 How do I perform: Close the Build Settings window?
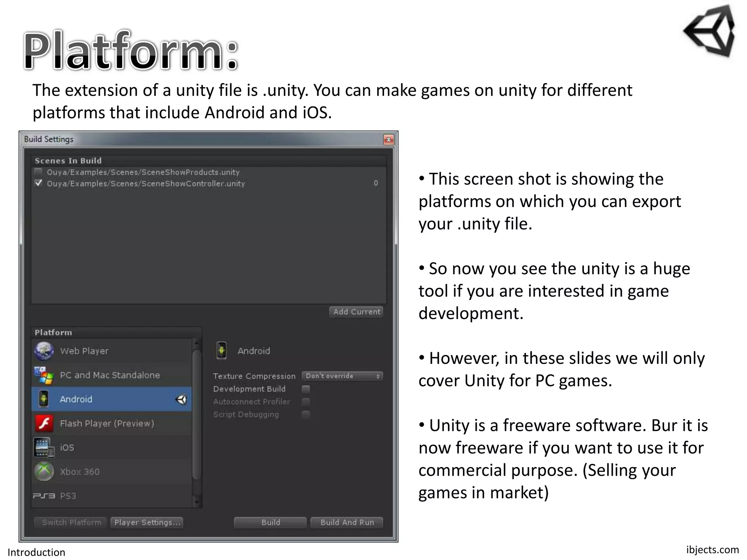388,139
